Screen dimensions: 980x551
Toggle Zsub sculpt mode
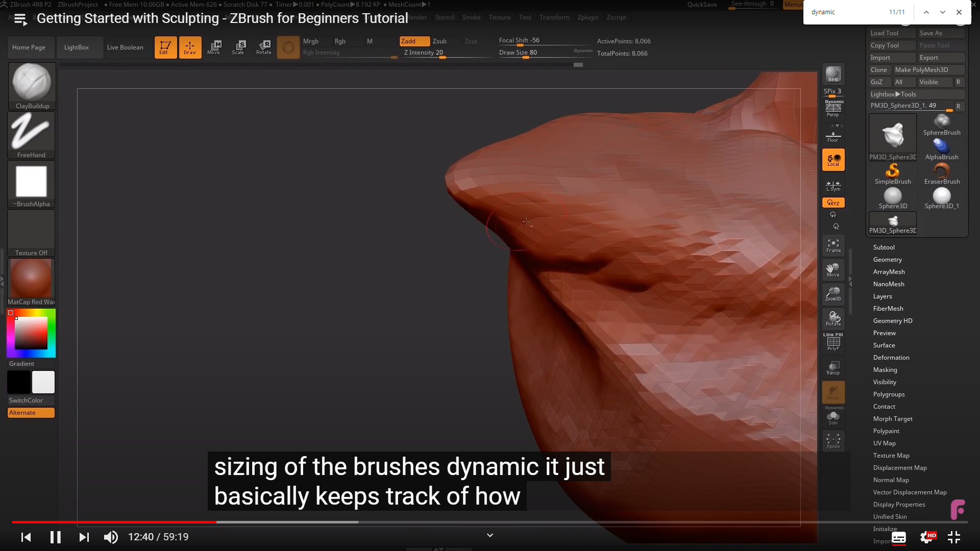(439, 41)
